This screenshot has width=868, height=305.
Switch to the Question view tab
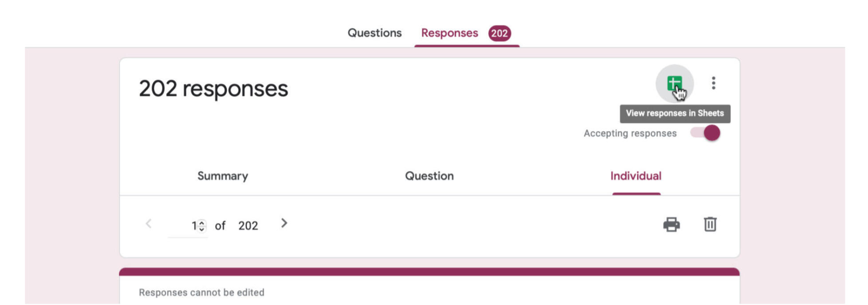click(429, 176)
